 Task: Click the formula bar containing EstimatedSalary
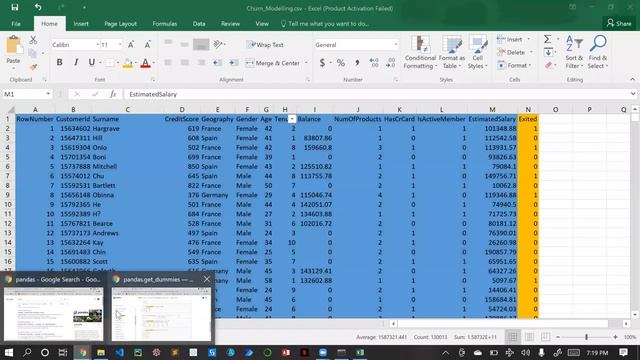point(376,94)
